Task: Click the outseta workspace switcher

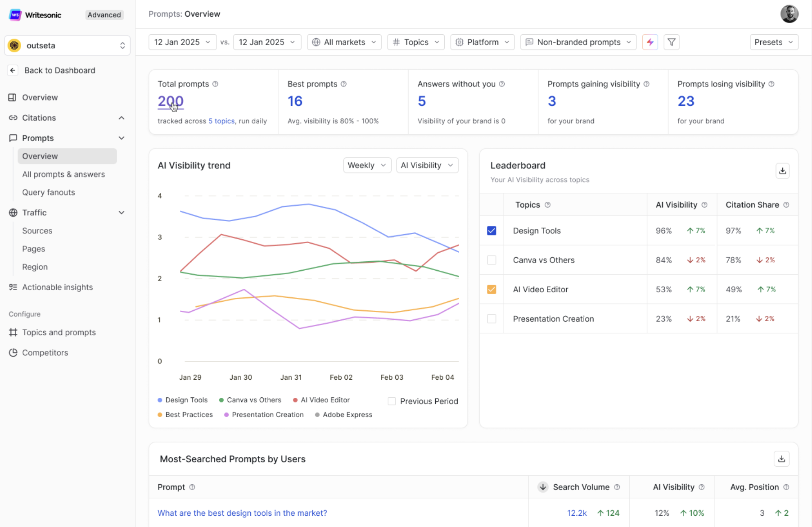Action: click(x=68, y=45)
